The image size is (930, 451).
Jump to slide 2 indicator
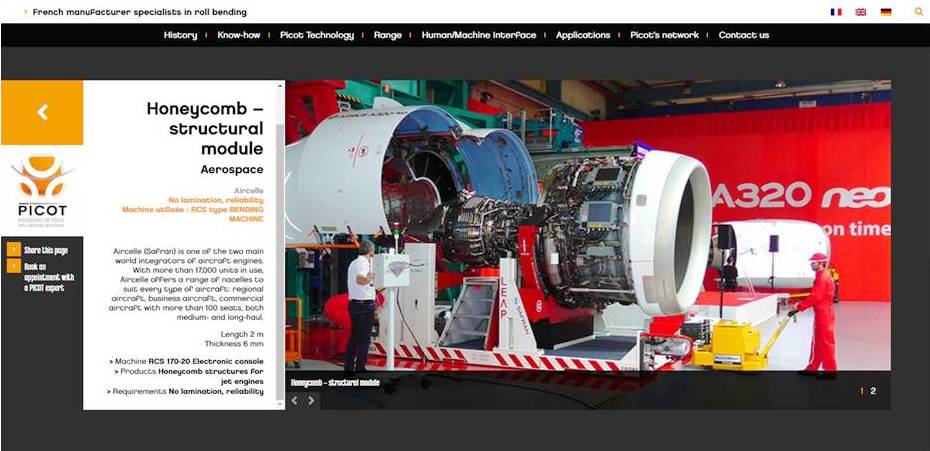click(873, 391)
